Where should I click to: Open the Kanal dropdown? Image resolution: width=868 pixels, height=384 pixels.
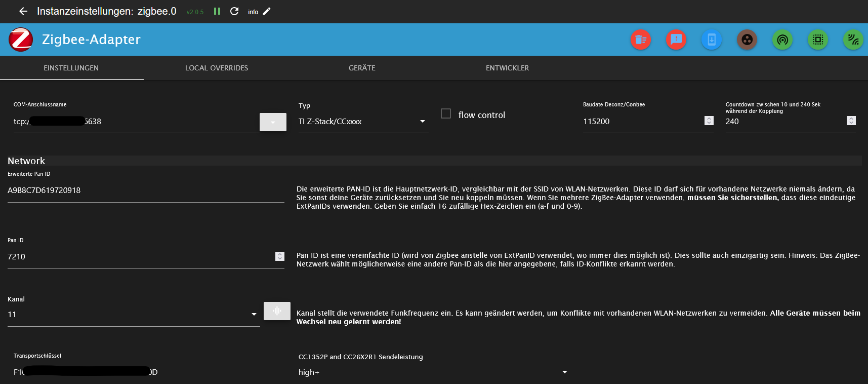pos(134,315)
